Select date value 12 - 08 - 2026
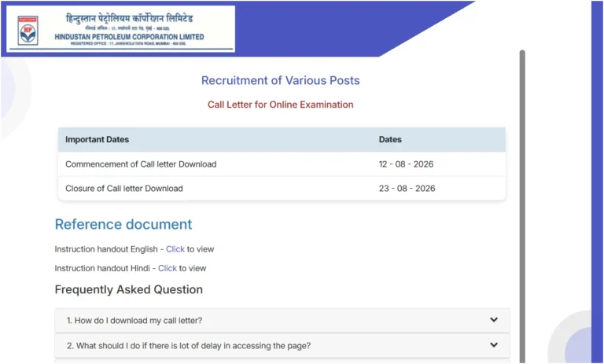 [406, 164]
